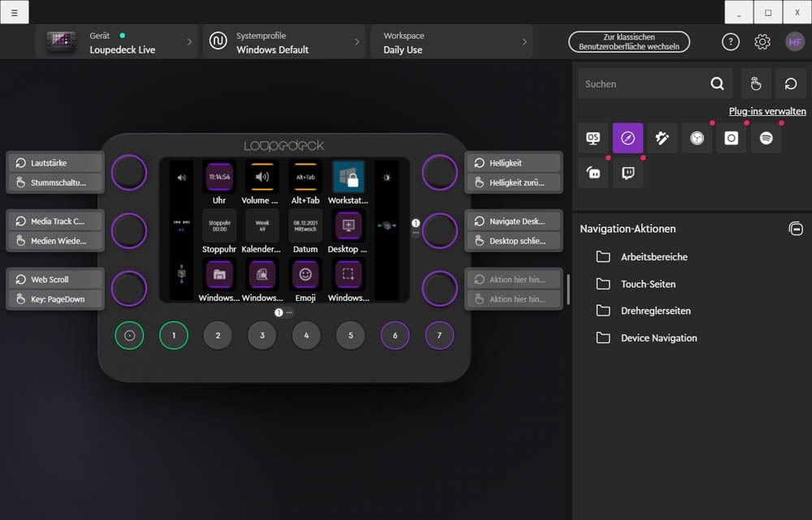Image resolution: width=812 pixels, height=520 pixels.
Task: Switch to the classic user interface
Action: pyautogui.click(x=628, y=42)
